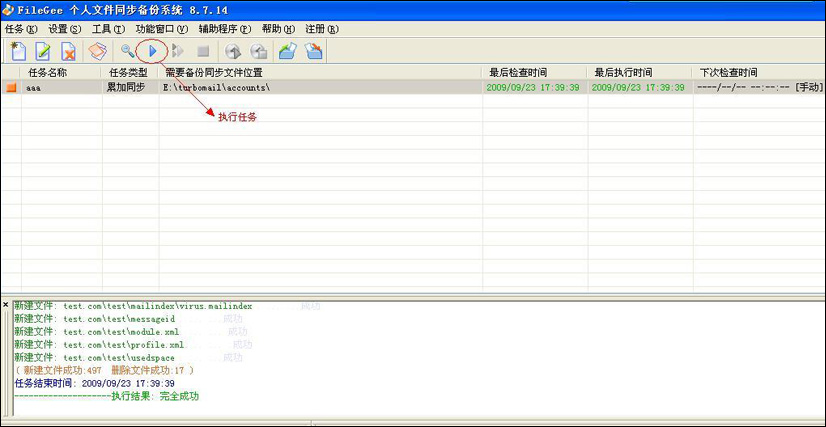
Task: Click the Edit Task pencil icon
Action: [x=44, y=51]
